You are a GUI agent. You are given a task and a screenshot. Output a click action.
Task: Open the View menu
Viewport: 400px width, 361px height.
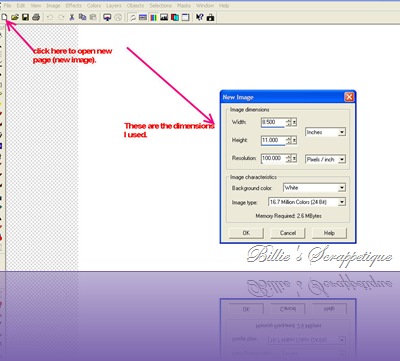(x=36, y=5)
